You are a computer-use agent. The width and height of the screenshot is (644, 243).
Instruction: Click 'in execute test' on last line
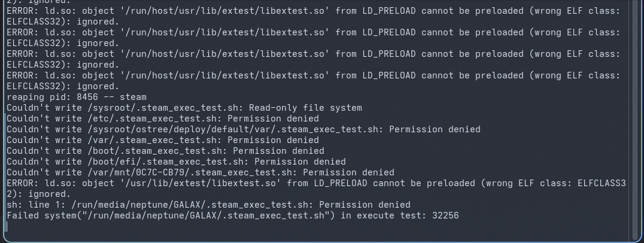[381, 215]
